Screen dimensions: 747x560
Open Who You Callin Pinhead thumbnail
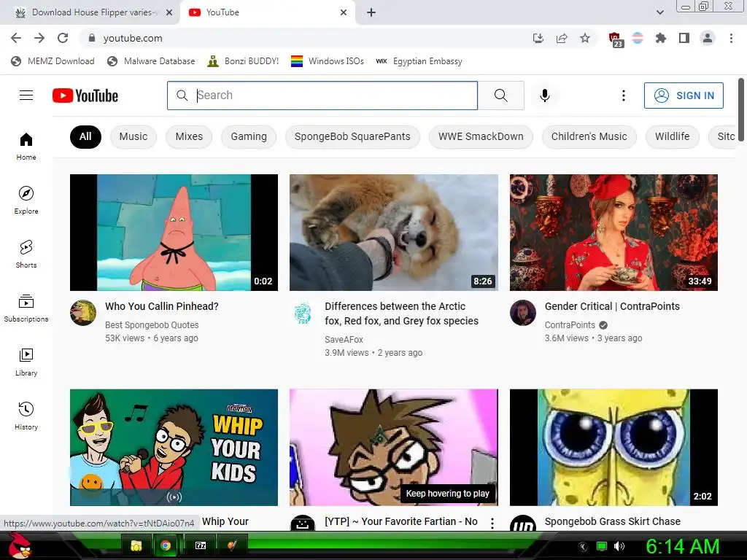tap(174, 233)
